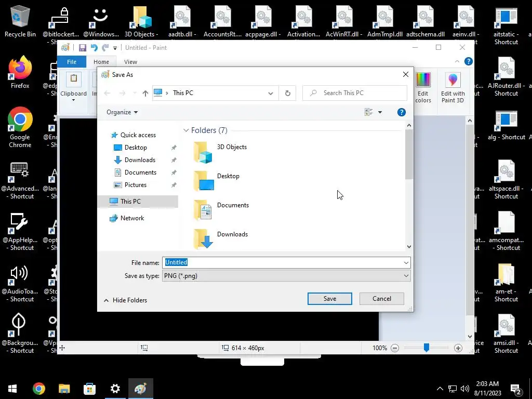Refresh the This PC location
The height and width of the screenshot is (399, 532).
coord(288,93)
